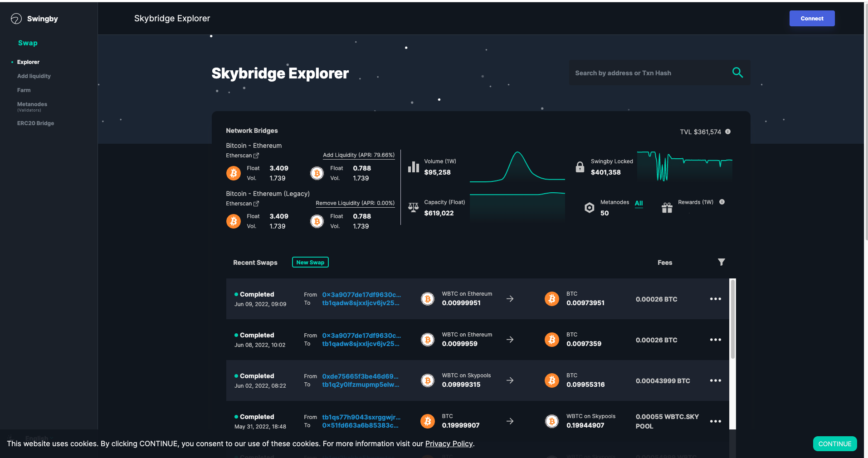Image resolution: width=868 pixels, height=458 pixels.
Task: Click orange BTC icon in Ethereum (Legacy) bridge
Action: [234, 221]
